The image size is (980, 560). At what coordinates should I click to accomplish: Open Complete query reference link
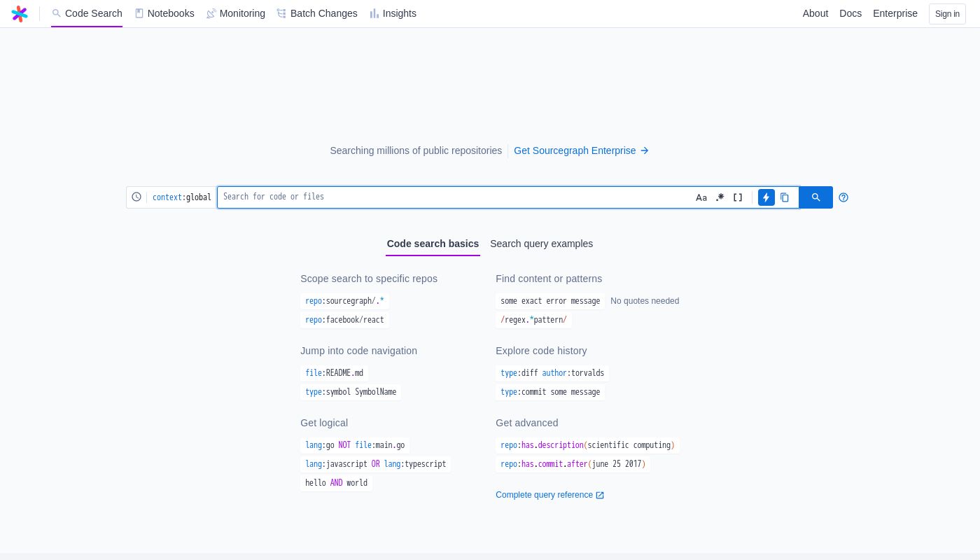click(x=549, y=495)
